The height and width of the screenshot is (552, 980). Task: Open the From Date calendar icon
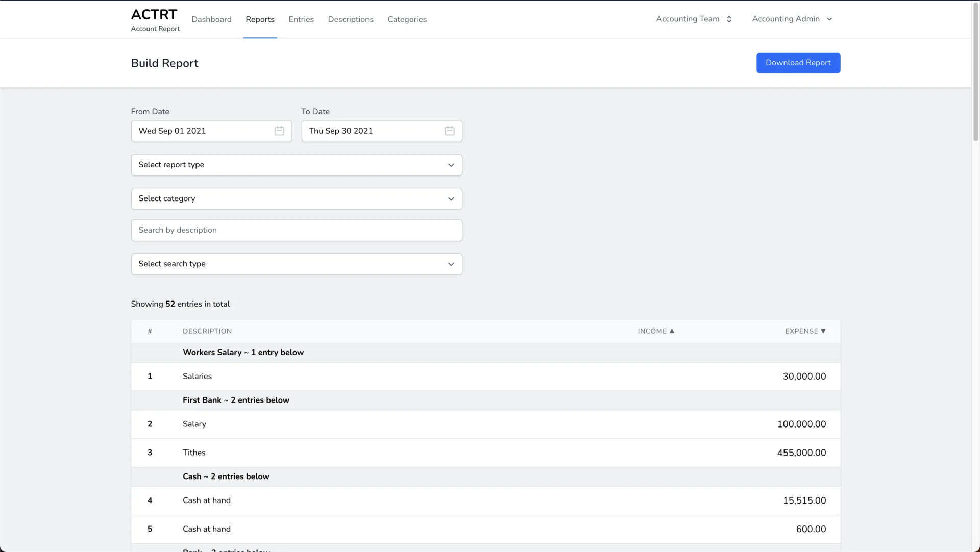pyautogui.click(x=279, y=131)
